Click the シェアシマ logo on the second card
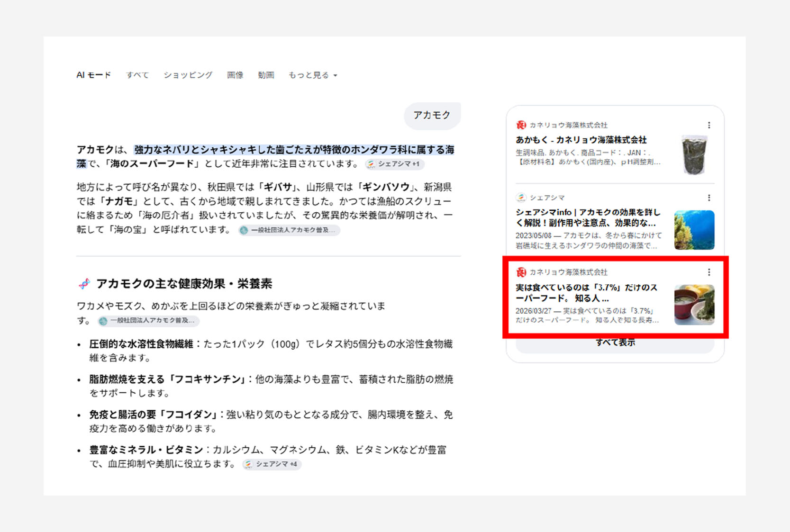Viewport: 790px width, 532px height. coord(521,198)
